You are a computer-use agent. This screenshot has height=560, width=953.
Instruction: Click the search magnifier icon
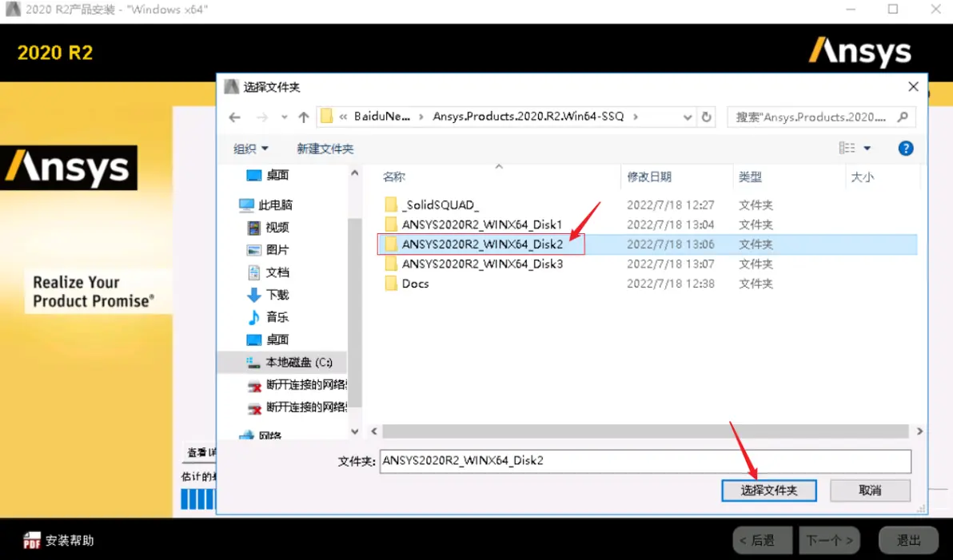903,117
